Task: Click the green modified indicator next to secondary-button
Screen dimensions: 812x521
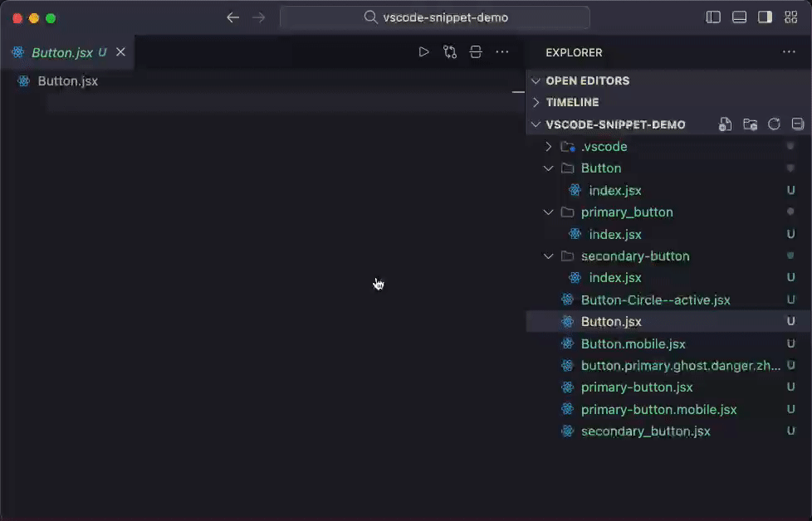Action: click(790, 256)
